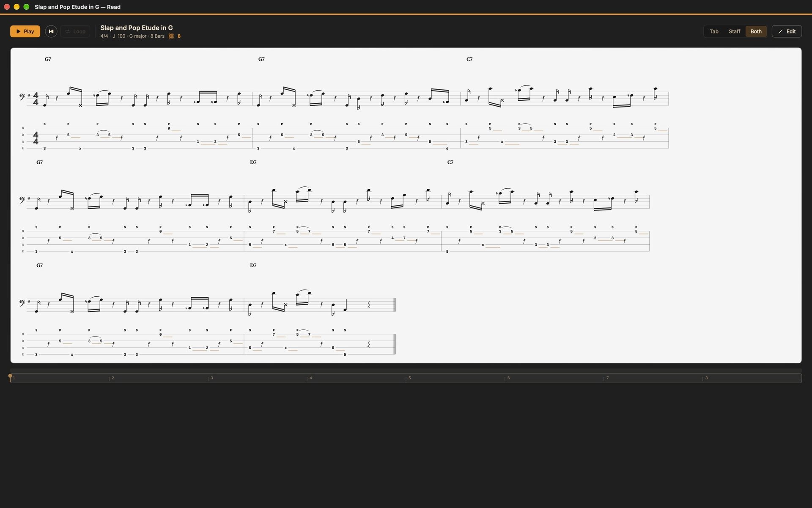Click the orange grid icon beside 8
Viewport: 812px width, 508px height.
pos(171,36)
